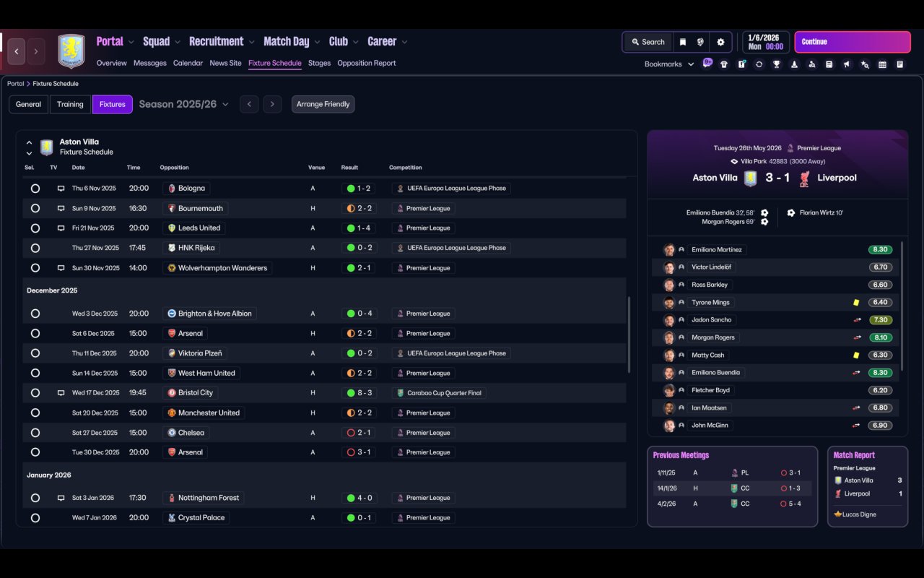The width and height of the screenshot is (924, 578).
Task: Switch to the Training view button
Action: [70, 104]
